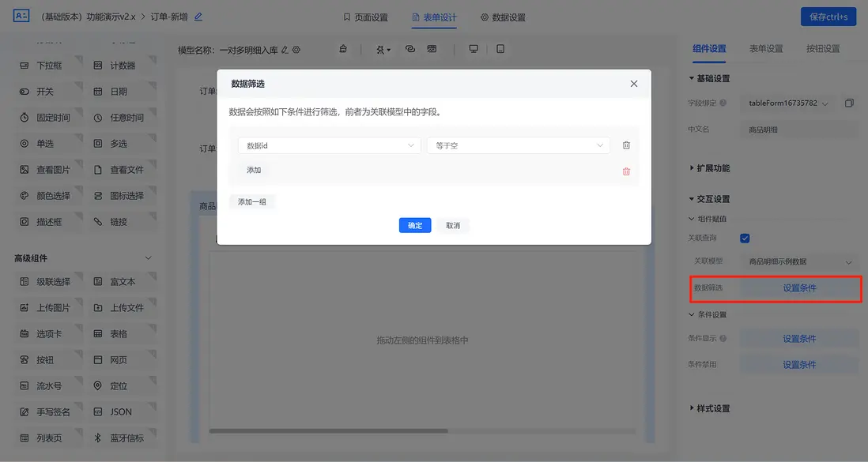Select the 富文本 component
This screenshot has height=462, width=868.
coord(123,280)
